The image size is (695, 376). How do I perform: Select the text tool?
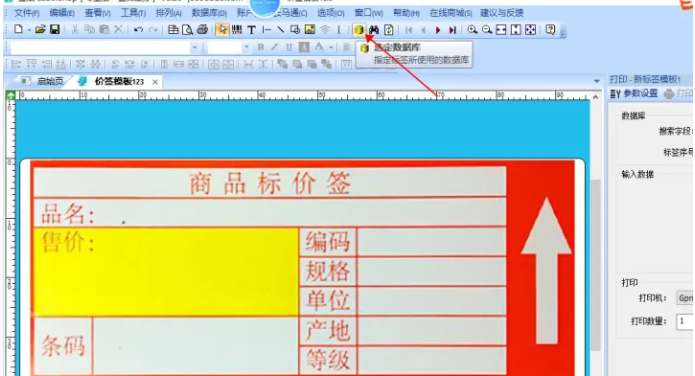[251, 30]
